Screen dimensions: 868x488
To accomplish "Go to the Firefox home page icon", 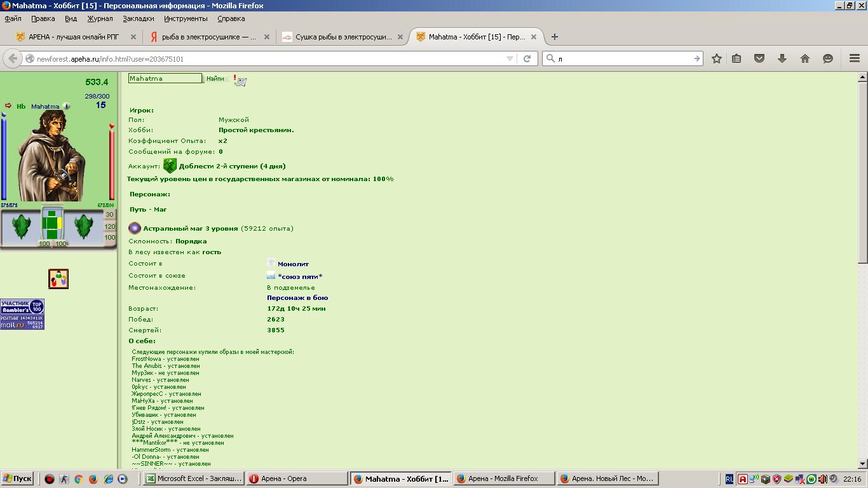I will [x=805, y=58].
